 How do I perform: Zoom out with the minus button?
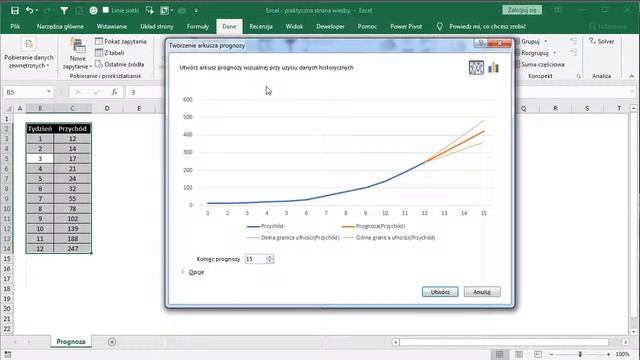[x=551, y=354]
